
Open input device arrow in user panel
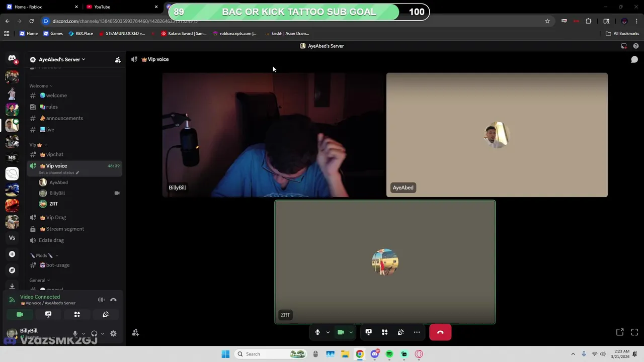84,333
